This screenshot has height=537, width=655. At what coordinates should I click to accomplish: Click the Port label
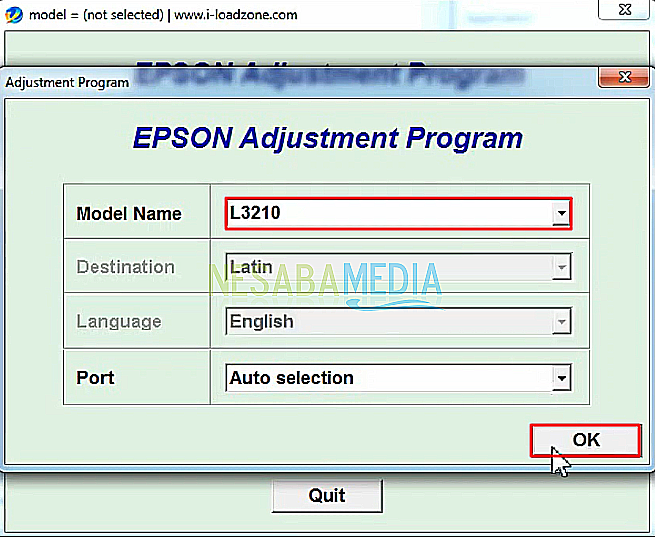(x=96, y=378)
